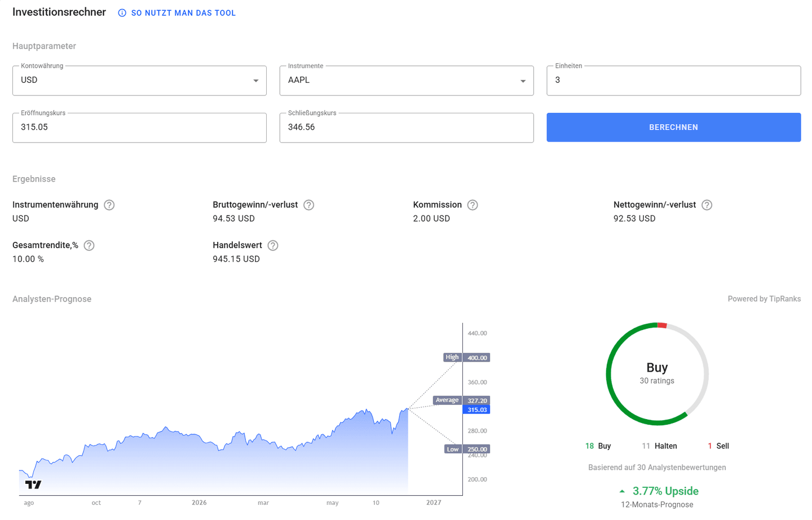Click the 'Investitionsrechner' heading
The image size is (812, 520).
[59, 12]
